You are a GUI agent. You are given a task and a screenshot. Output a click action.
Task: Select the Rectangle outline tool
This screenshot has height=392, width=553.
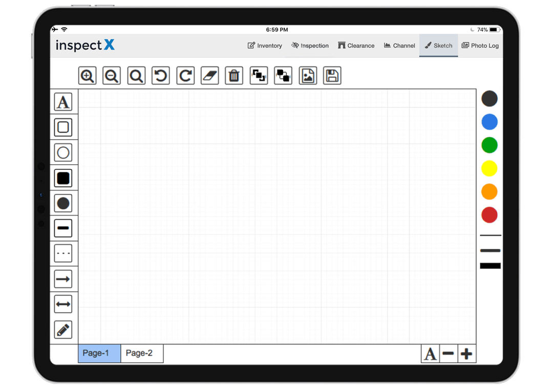pyautogui.click(x=63, y=127)
